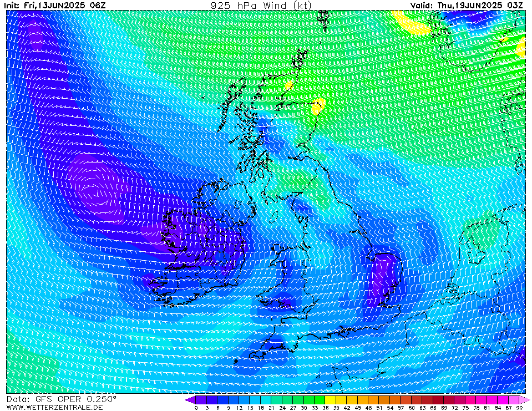
Task: Click the '12' value on the legend
Action: pyautogui.click(x=239, y=408)
